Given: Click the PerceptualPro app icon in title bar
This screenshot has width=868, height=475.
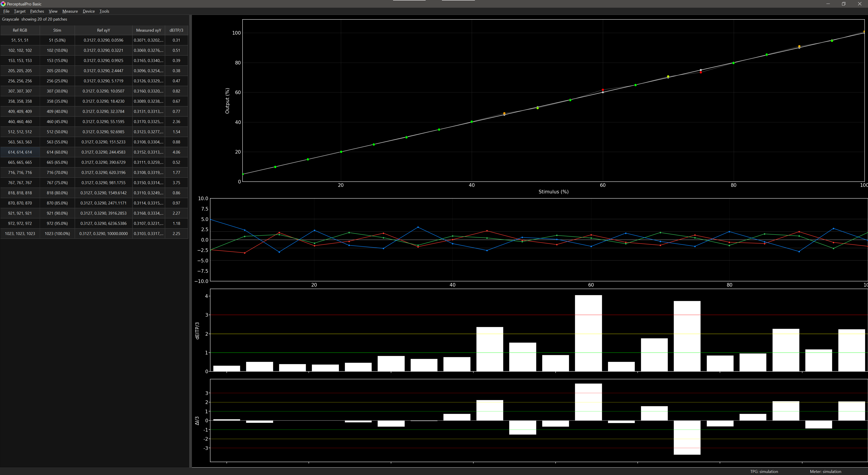Looking at the screenshot, I should coord(3,4).
